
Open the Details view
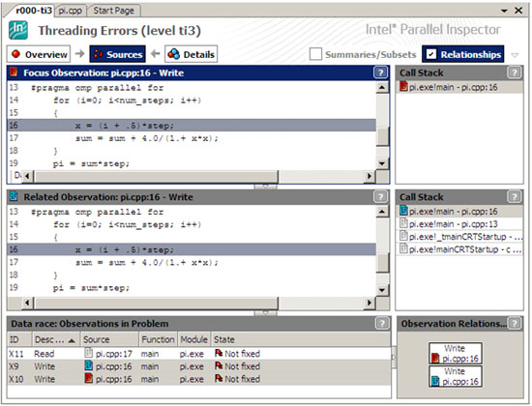coord(191,54)
